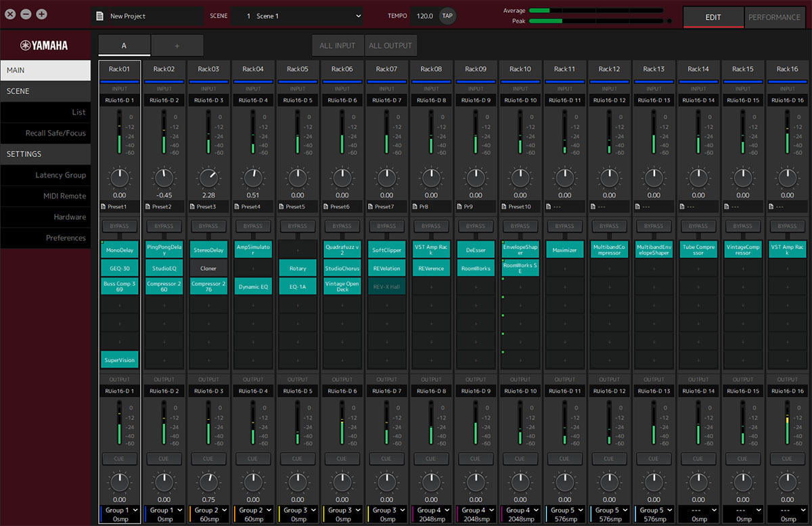Click the empty preset icon in Rack12

[x=594, y=206]
